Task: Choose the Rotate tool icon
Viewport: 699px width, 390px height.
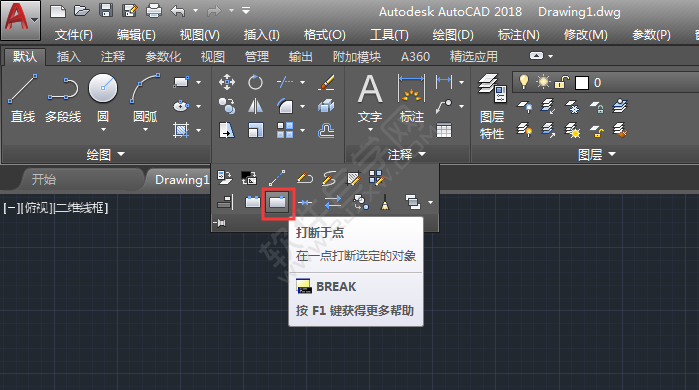Action: click(255, 82)
